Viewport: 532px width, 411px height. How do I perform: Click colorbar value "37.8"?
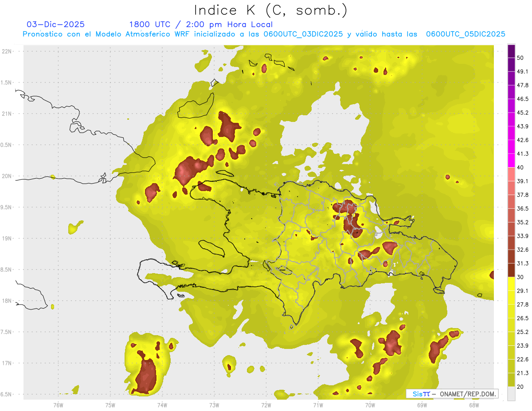pyautogui.click(x=523, y=195)
